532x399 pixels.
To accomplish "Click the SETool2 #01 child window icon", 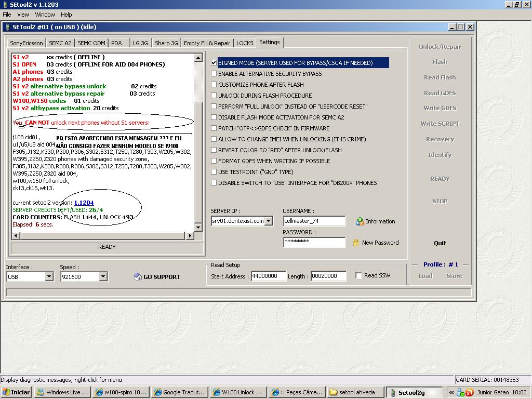I will point(8,27).
